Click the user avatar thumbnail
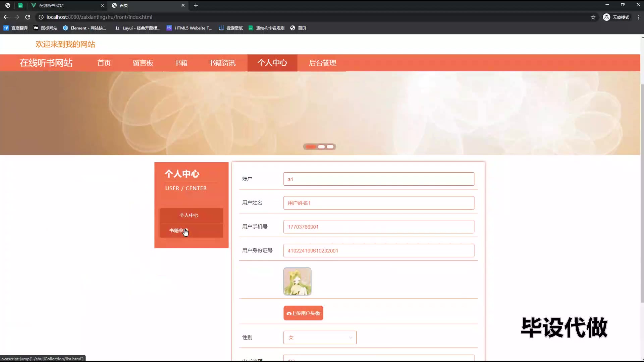The height and width of the screenshot is (362, 644). pos(297,281)
